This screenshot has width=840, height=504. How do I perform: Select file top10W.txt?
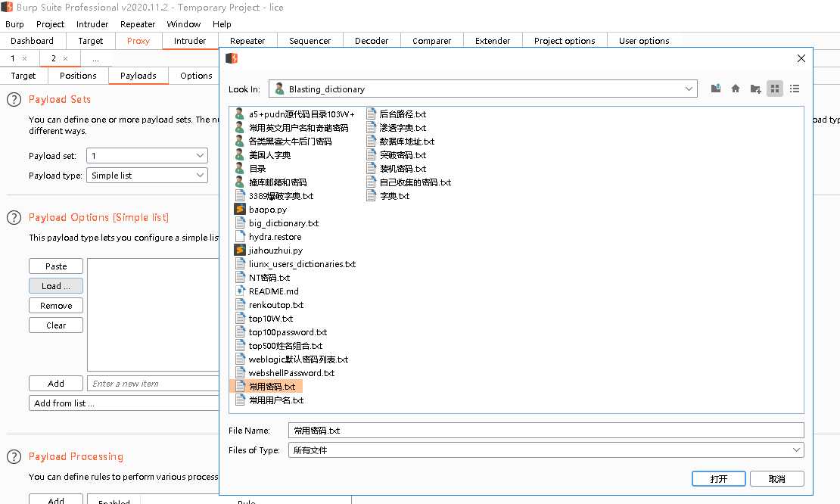coord(264,318)
